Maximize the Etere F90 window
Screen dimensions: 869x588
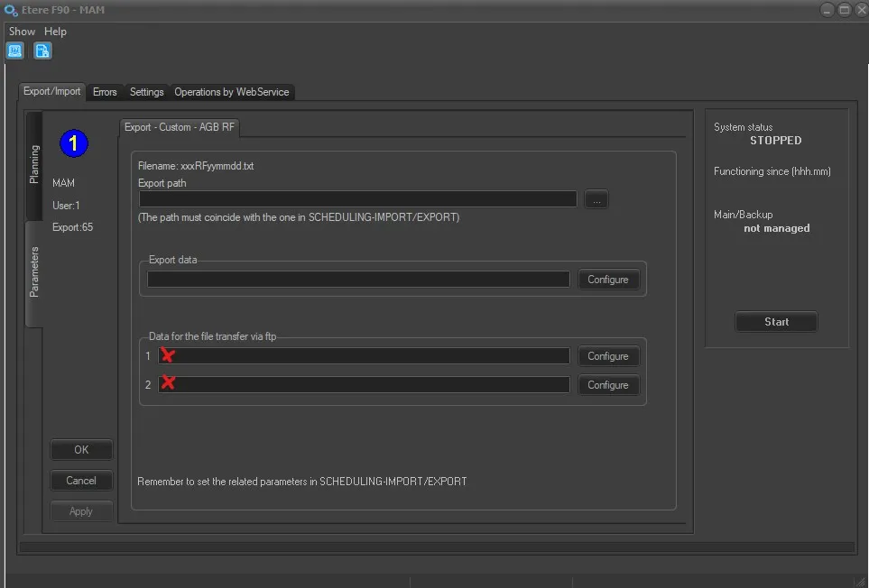844,9
